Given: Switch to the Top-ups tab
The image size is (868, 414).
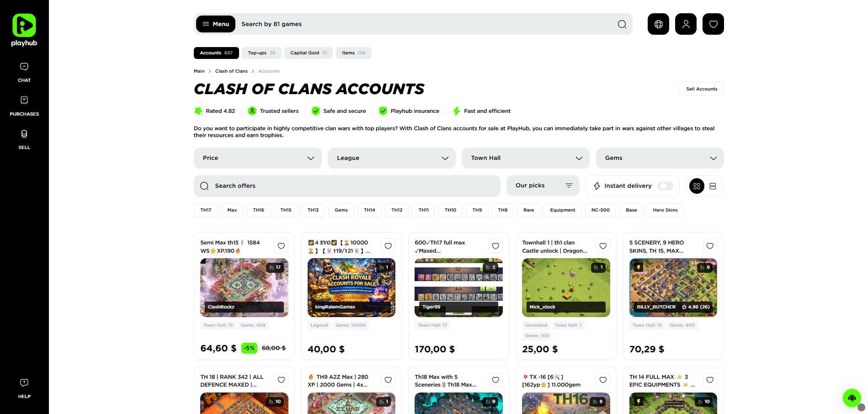Looking at the screenshot, I should click(x=261, y=53).
